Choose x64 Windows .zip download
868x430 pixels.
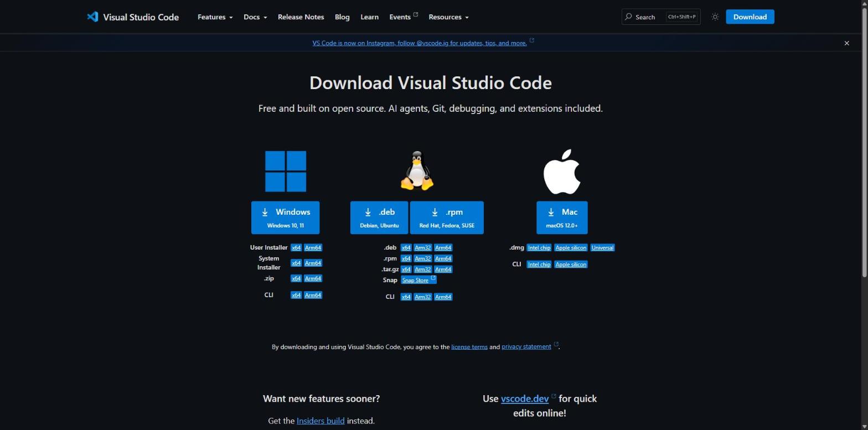[296, 279]
